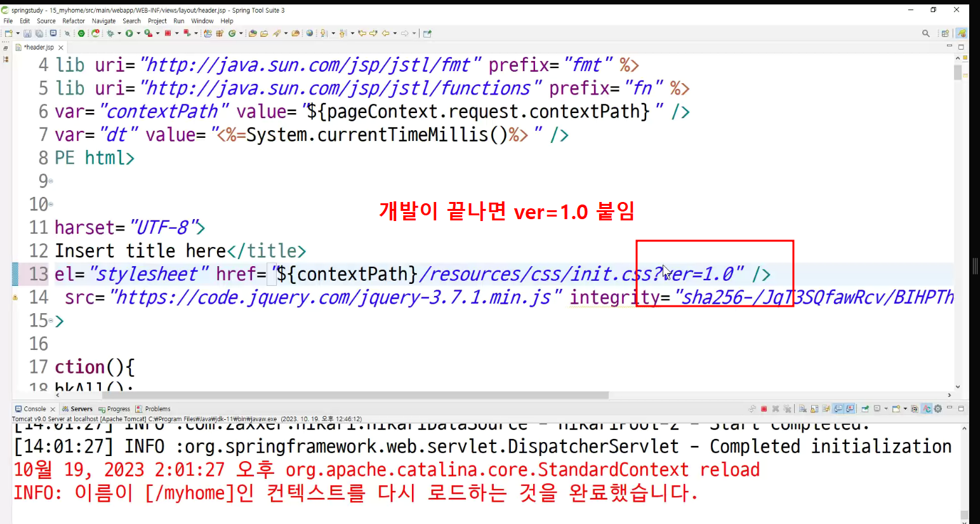980x524 pixels.
Task: Maximize the Console view
Action: coord(961,408)
